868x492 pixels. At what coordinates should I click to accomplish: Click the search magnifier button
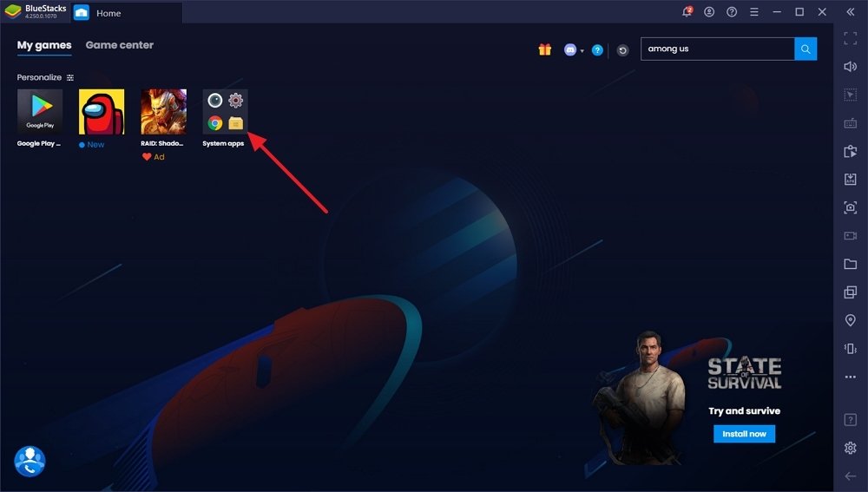coord(806,49)
